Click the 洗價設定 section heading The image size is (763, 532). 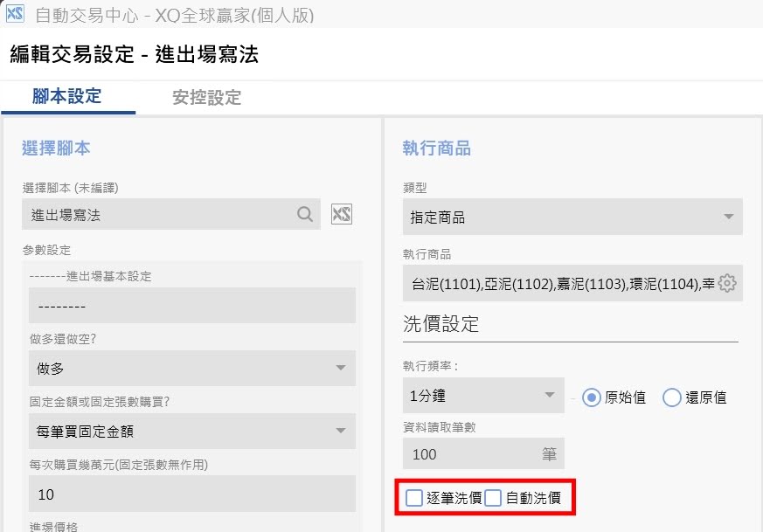(x=441, y=324)
